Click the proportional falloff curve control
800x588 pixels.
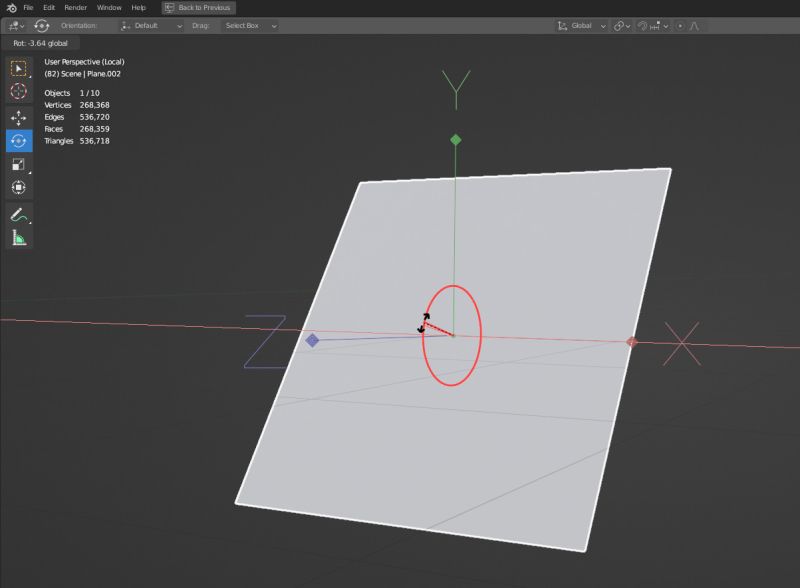(692, 26)
